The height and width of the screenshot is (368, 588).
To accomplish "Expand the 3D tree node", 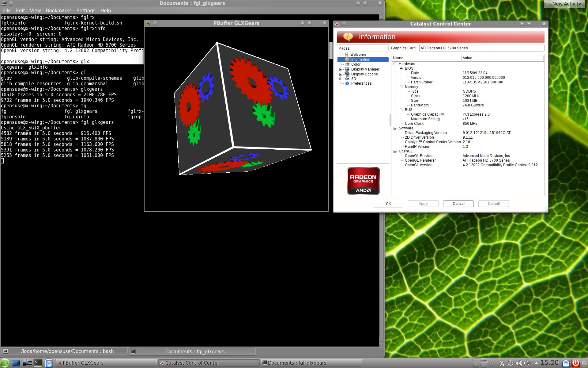I will tap(341, 79).
